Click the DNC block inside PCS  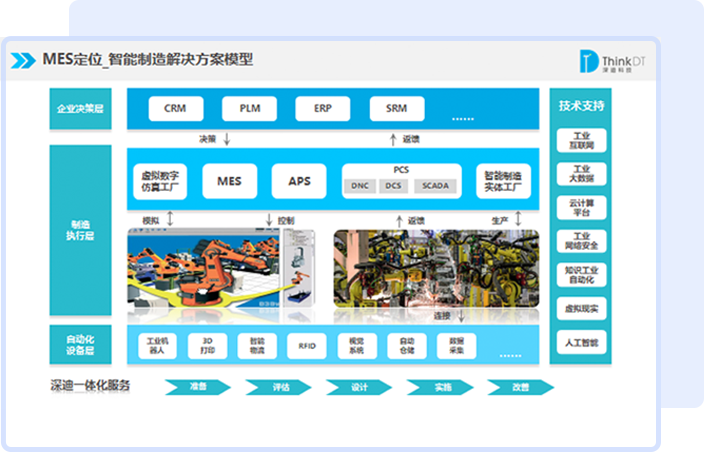point(360,186)
